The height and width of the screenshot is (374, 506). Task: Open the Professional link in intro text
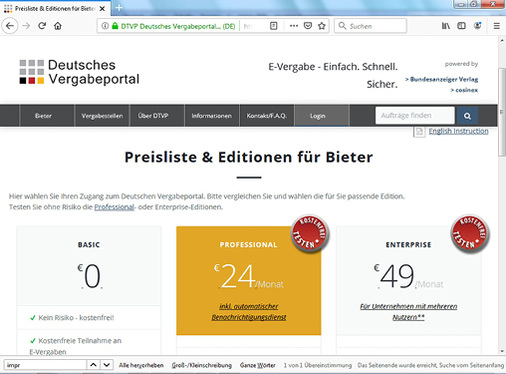click(114, 207)
